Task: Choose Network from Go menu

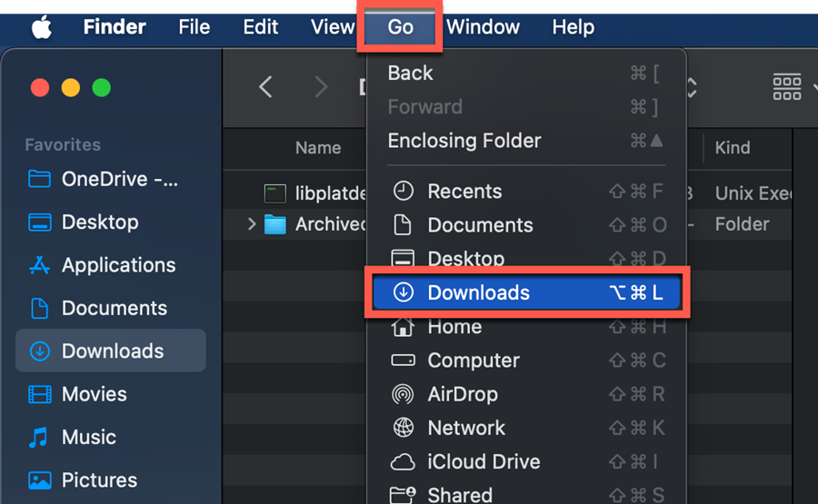Action: pyautogui.click(x=526, y=428)
